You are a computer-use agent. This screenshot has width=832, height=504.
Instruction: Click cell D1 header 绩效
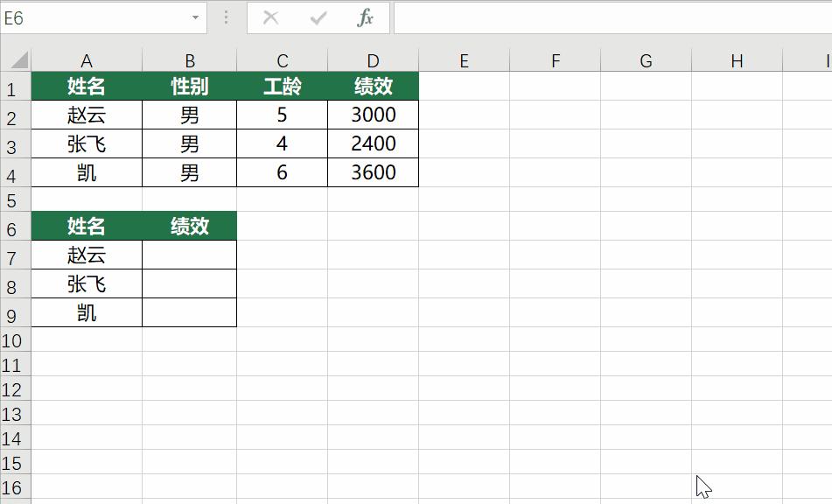(373, 86)
